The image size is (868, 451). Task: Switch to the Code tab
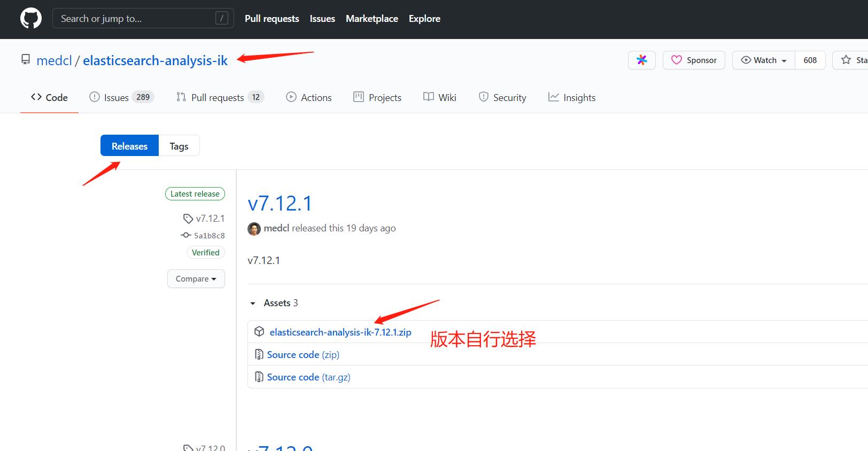pos(49,97)
